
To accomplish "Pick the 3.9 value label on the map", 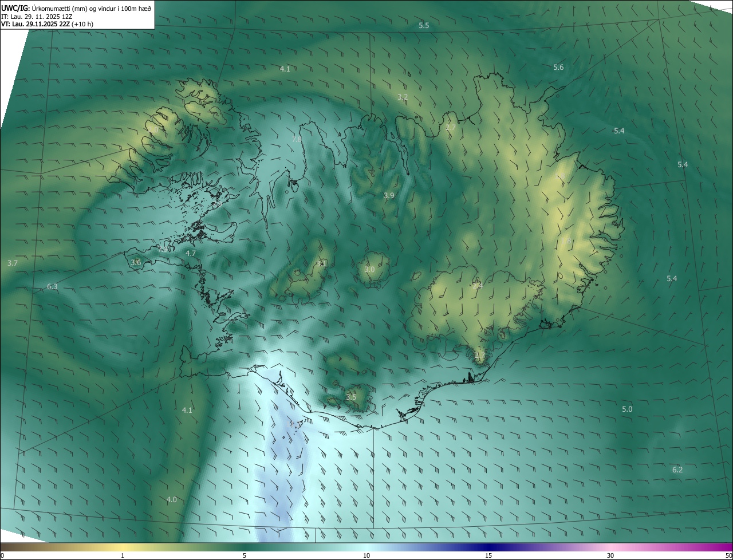I will click(389, 196).
